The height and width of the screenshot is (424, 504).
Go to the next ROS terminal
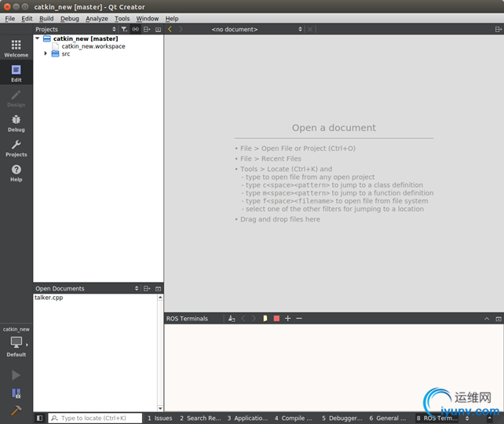254,318
